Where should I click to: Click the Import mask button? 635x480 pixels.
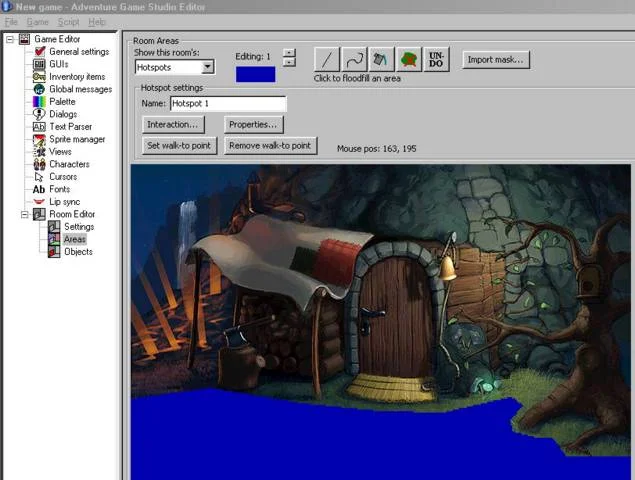496,60
